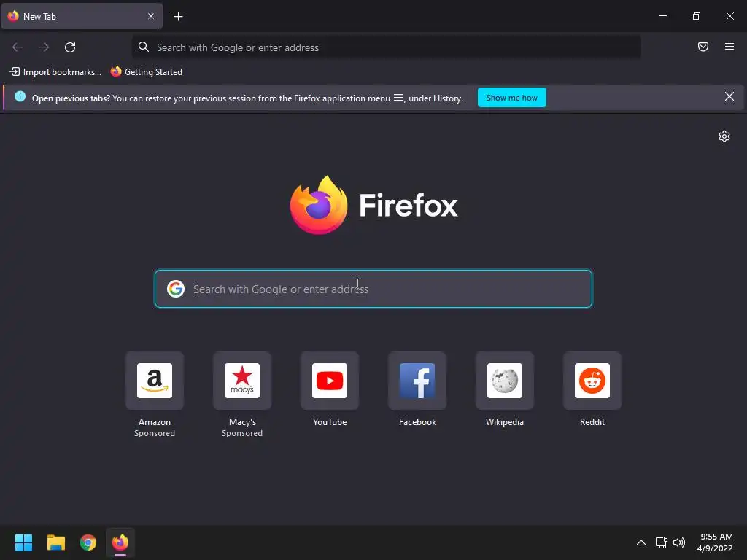This screenshot has height=560, width=747.
Task: Open the network icon in the system tray
Action: tap(661, 542)
